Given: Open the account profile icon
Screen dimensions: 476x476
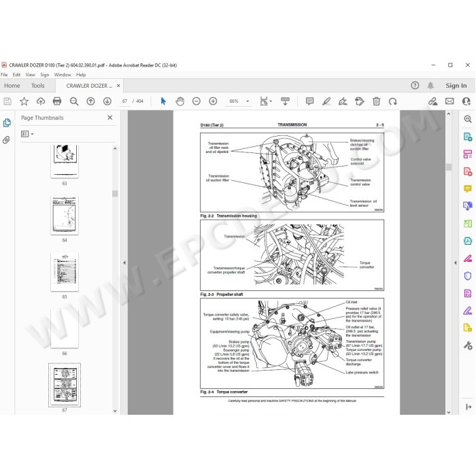Looking at the screenshot, I should pyautogui.click(x=466, y=101).
